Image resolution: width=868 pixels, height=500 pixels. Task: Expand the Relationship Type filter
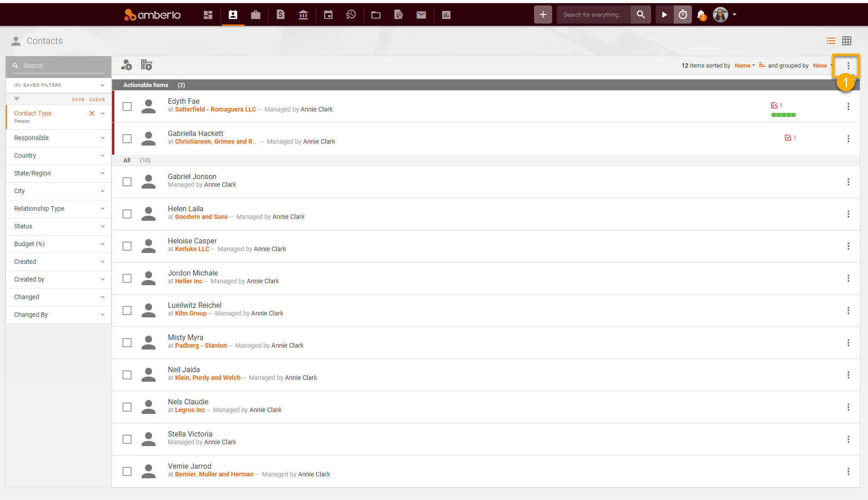coord(59,209)
